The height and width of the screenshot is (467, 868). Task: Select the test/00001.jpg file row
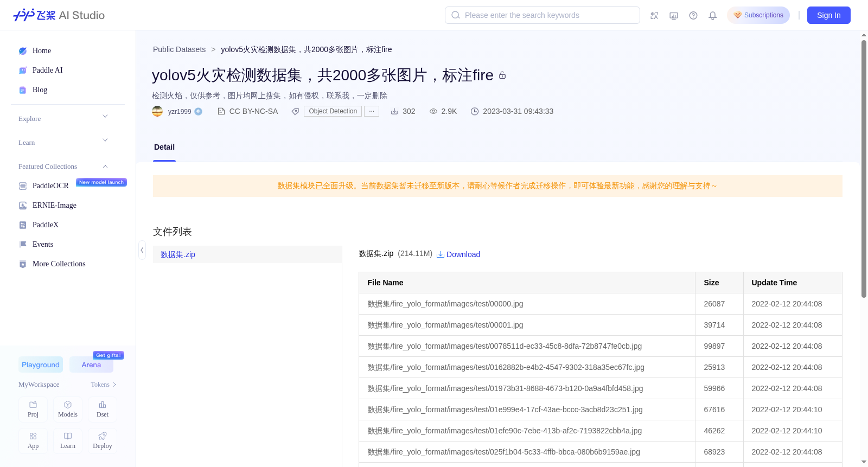[x=601, y=325]
